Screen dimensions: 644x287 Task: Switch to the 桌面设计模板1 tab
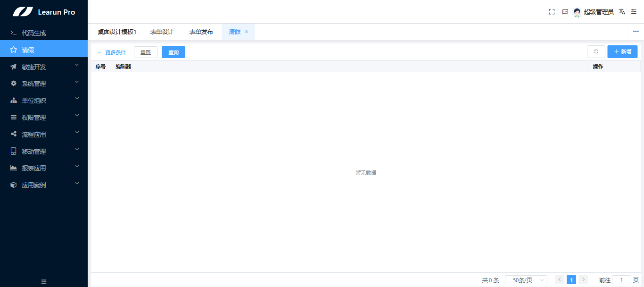pyautogui.click(x=117, y=32)
